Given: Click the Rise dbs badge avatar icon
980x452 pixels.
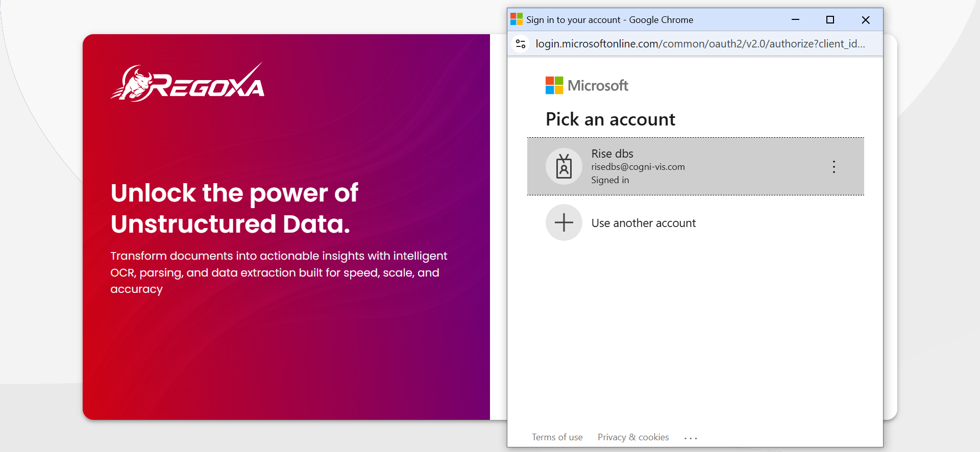Looking at the screenshot, I should point(564,166).
